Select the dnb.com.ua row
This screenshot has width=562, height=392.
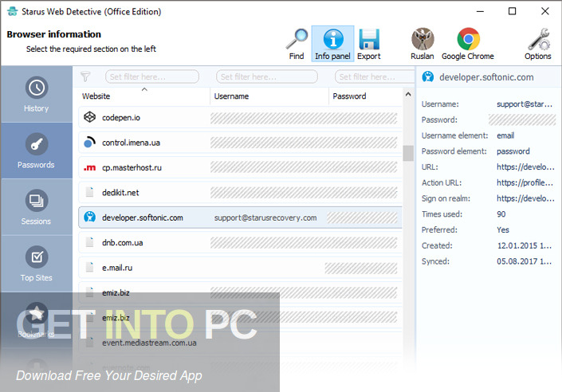(x=240, y=242)
